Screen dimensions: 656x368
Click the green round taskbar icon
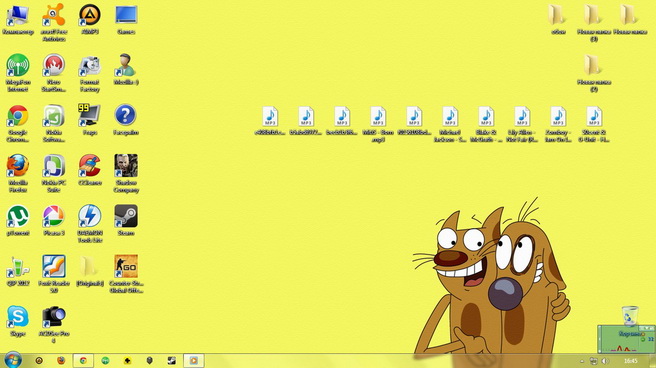105,360
